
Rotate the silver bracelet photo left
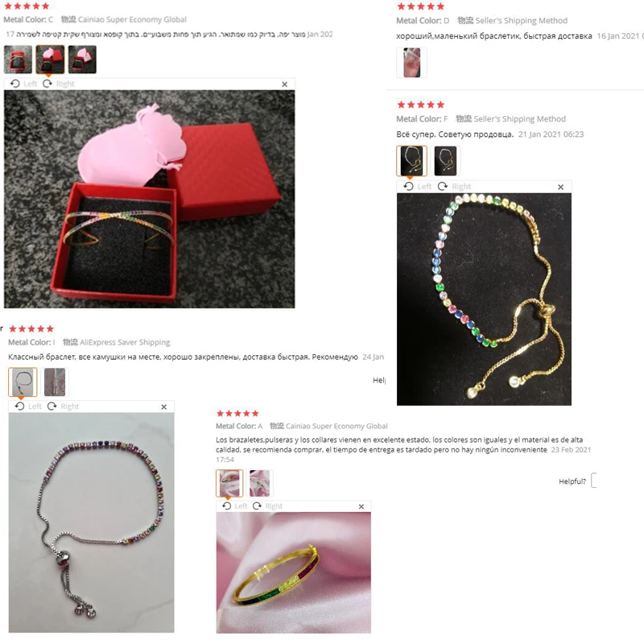click(x=28, y=407)
